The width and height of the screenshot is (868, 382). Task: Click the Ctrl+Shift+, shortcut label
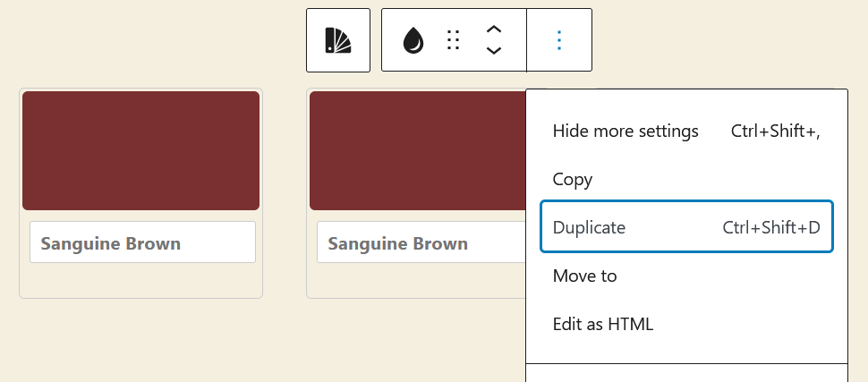pyautogui.click(x=775, y=132)
